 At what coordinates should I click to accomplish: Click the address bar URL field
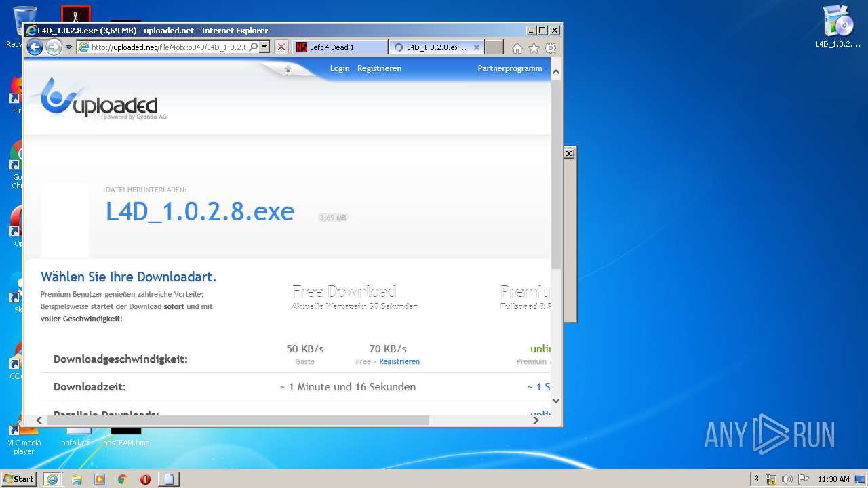click(162, 47)
